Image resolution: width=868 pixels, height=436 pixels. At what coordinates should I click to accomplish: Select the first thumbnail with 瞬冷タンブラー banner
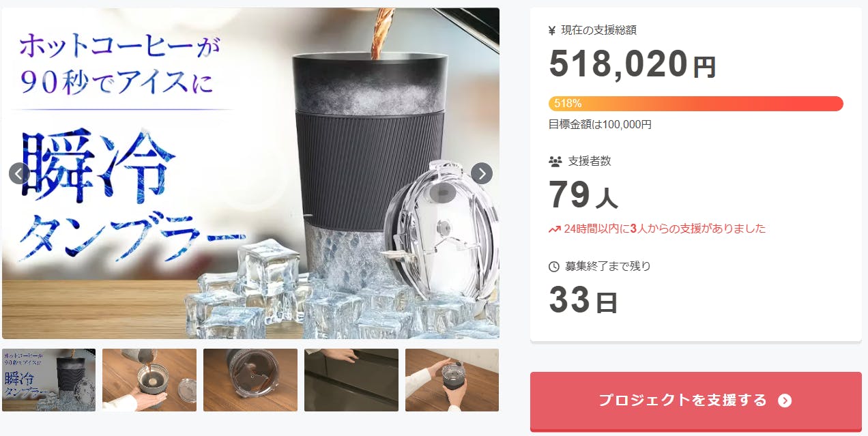(48, 380)
